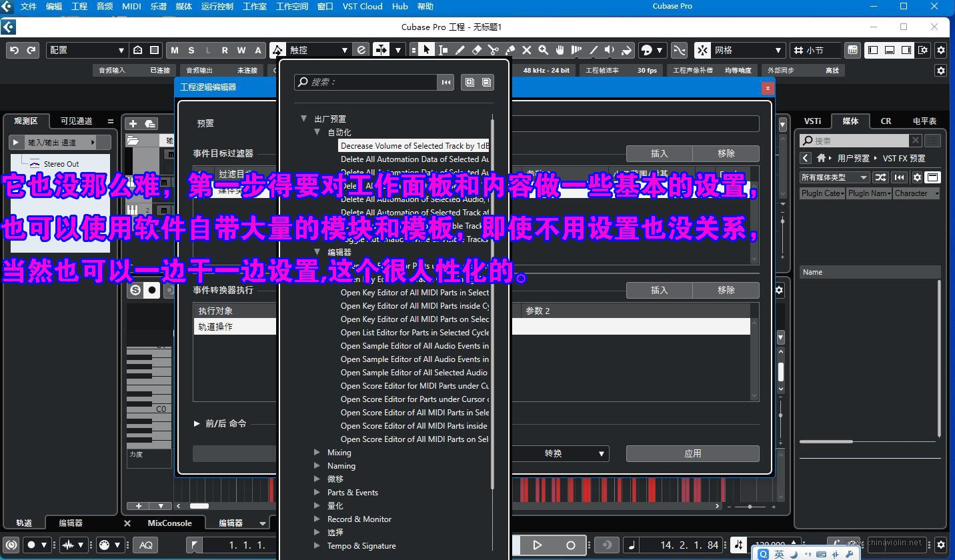Toggle global Write automation (W) button

click(x=241, y=50)
